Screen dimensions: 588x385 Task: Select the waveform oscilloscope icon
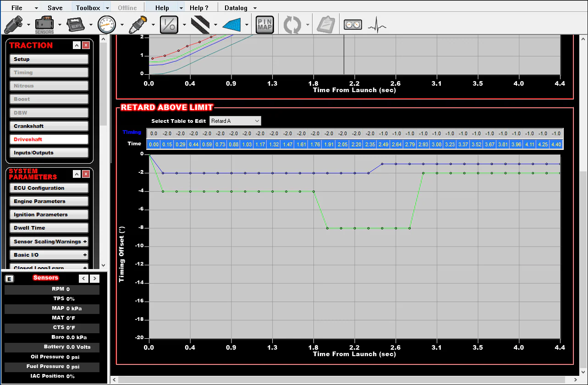(376, 24)
